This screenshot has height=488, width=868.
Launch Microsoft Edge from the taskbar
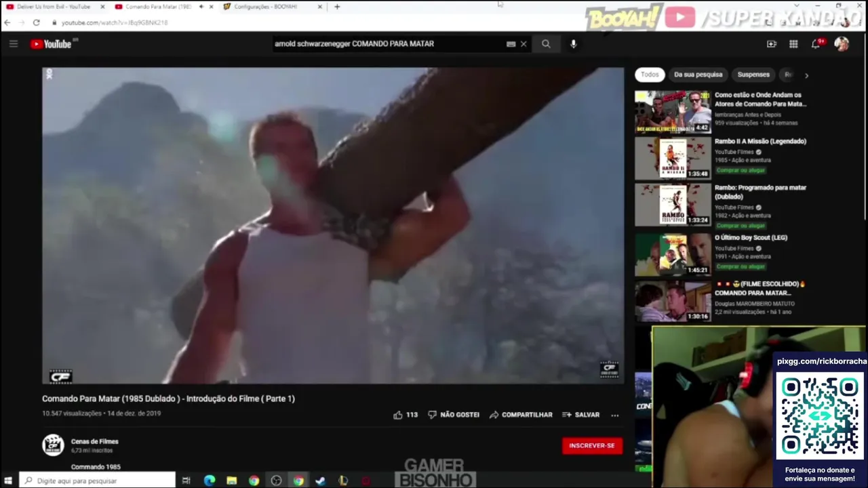pos(210,481)
